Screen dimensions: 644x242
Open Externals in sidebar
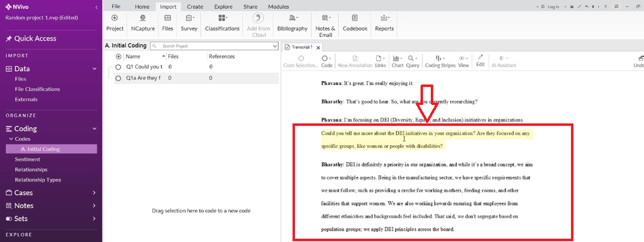[x=26, y=99]
